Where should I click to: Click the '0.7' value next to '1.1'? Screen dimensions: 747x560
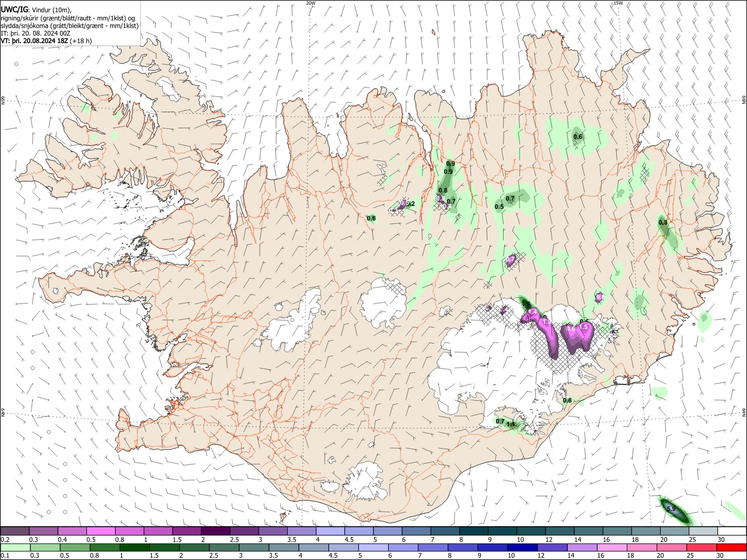tap(500, 421)
